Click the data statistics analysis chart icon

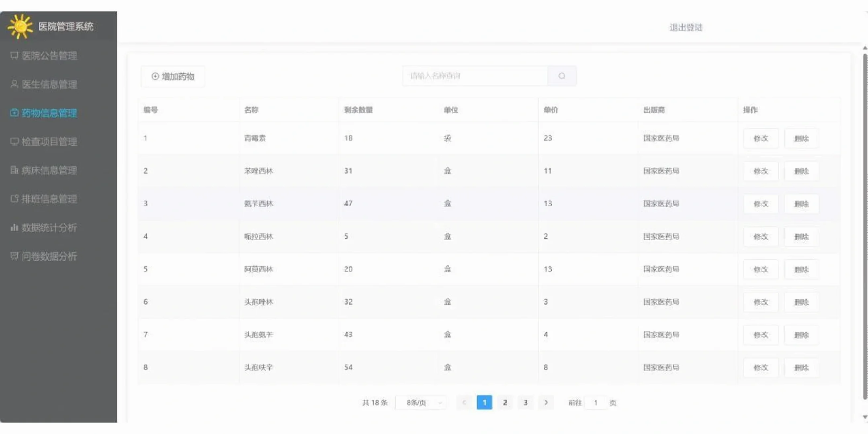tap(14, 227)
